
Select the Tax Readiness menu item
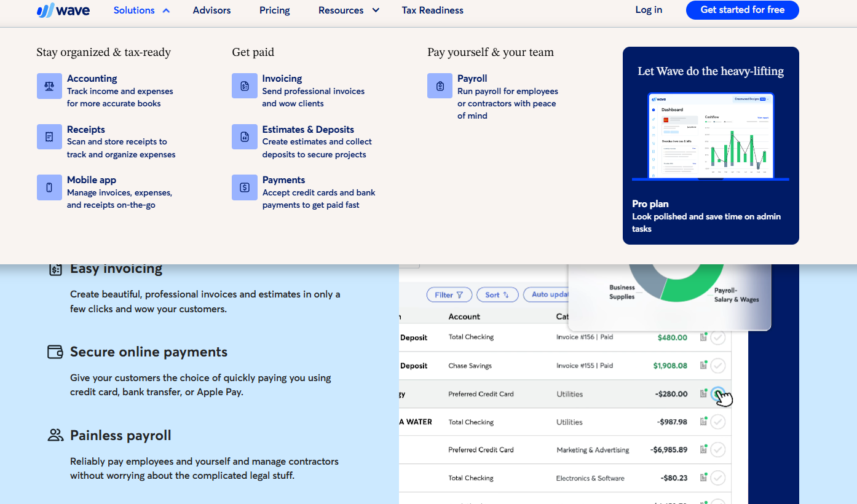click(x=432, y=10)
